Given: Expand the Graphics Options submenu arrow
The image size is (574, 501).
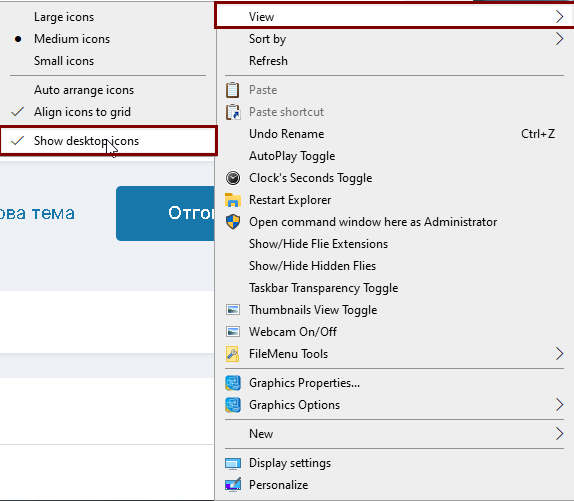Looking at the screenshot, I should coord(559,405).
